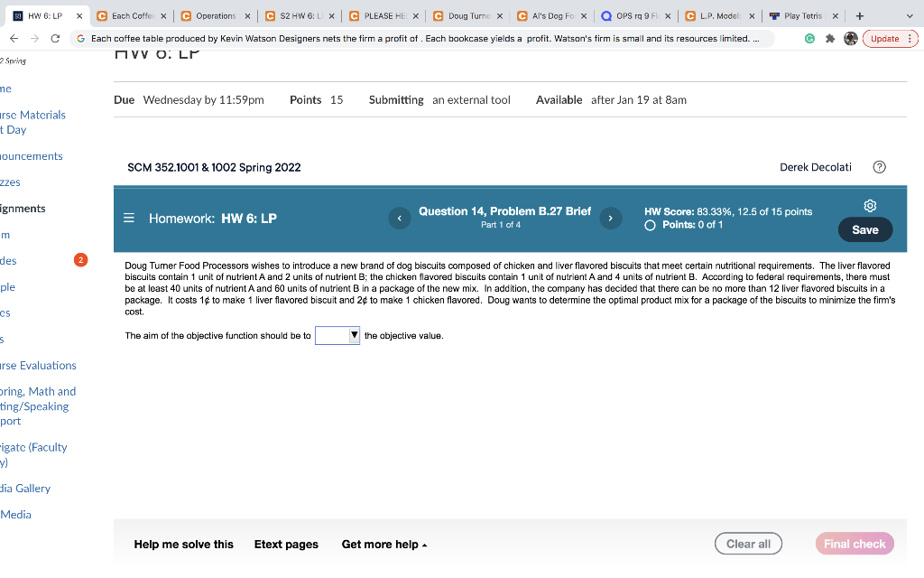Switch to the OPS rq 9 tab
The image size is (924, 578).
pyautogui.click(x=638, y=16)
